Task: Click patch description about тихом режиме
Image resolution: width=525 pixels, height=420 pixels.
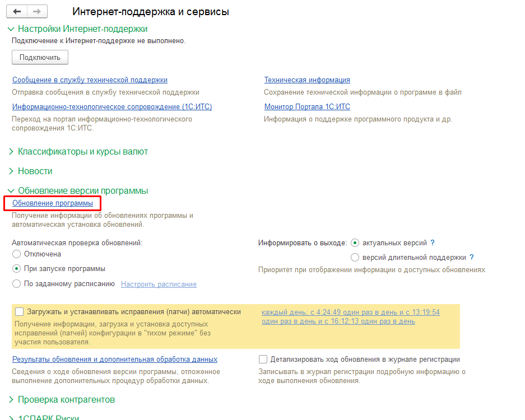Action: point(113,333)
